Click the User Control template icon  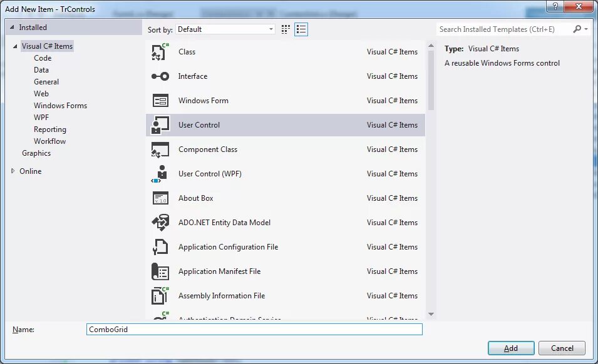point(160,124)
